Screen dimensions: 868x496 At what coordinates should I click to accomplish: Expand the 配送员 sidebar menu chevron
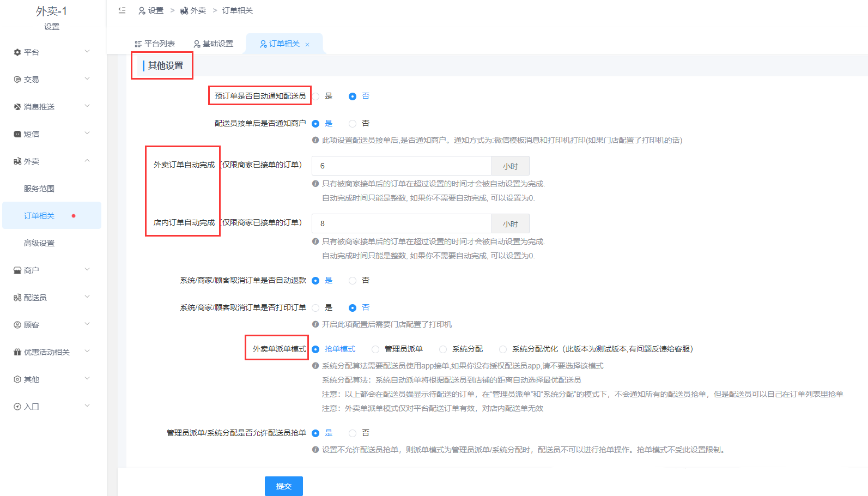87,297
